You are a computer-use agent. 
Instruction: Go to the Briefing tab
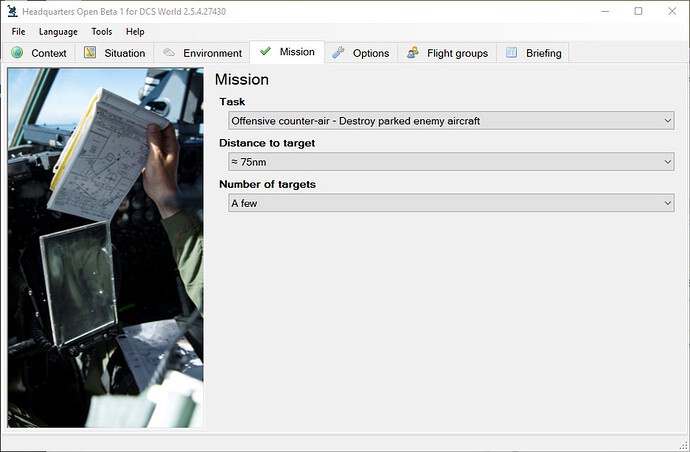point(543,53)
